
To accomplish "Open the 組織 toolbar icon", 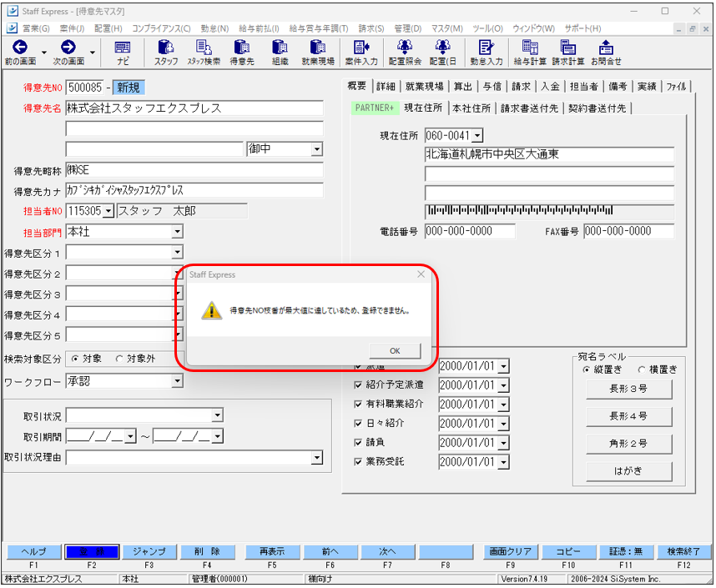I will (280, 52).
